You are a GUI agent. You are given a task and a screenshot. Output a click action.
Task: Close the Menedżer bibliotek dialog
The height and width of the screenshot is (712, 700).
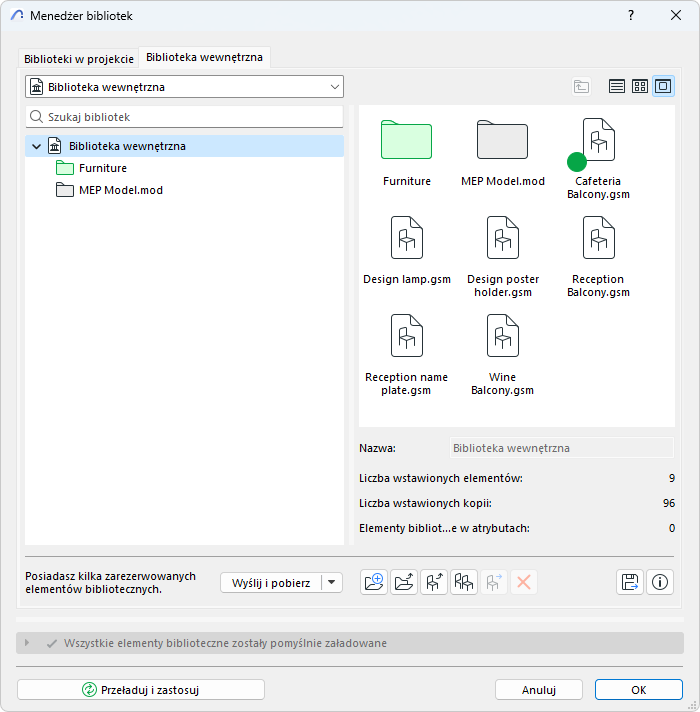click(676, 15)
